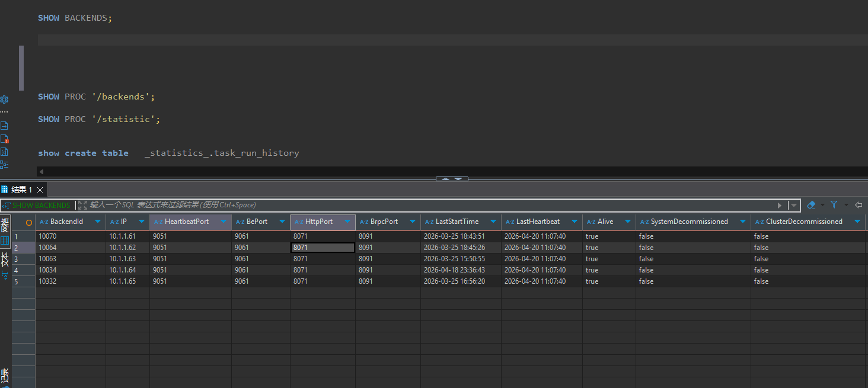Open custom filter funnel icon
868x388 pixels.
(x=834, y=205)
